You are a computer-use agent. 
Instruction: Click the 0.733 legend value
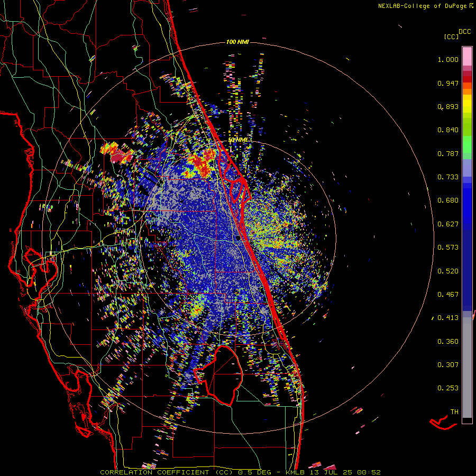coord(448,177)
